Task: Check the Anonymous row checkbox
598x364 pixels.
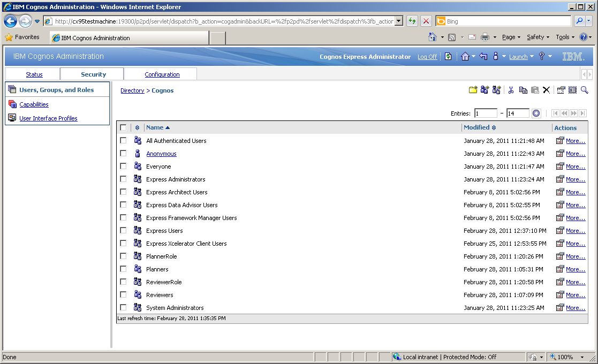Action: 123,153
